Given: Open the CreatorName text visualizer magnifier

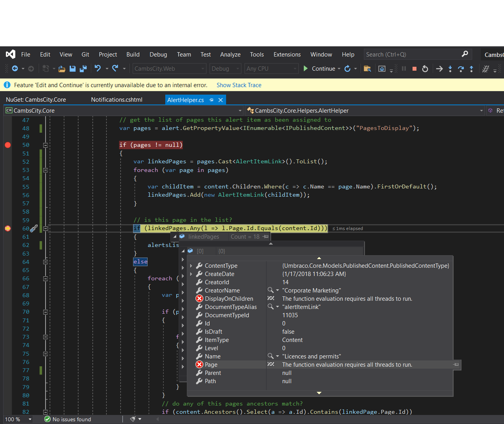Looking at the screenshot, I should (x=270, y=290).
